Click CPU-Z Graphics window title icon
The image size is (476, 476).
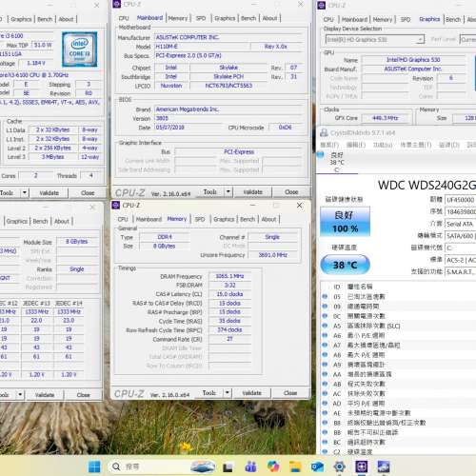(321, 5)
